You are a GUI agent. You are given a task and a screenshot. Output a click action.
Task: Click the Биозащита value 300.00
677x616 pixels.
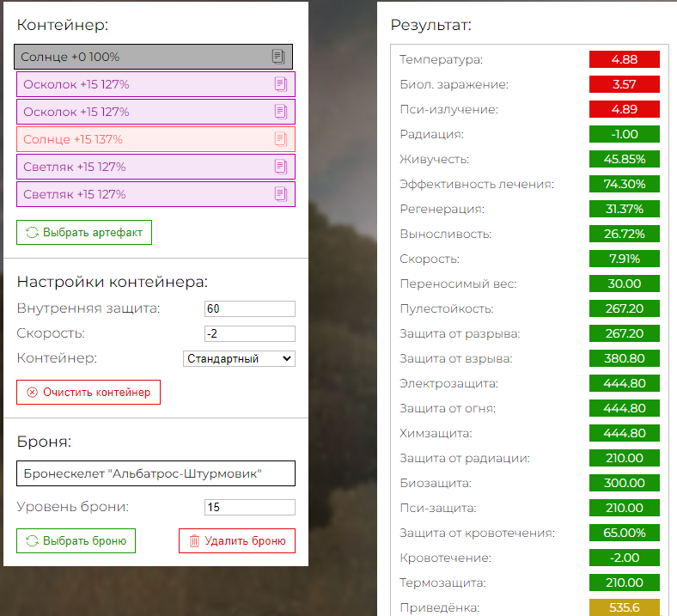[625, 483]
